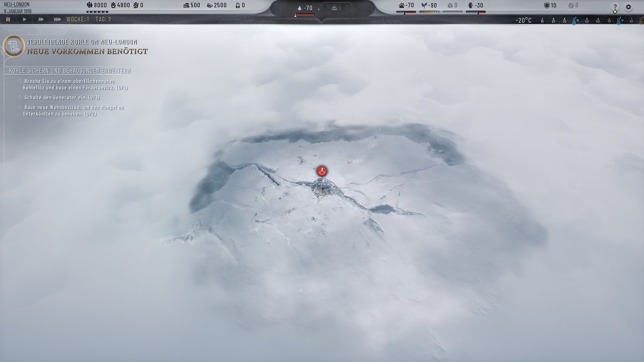The image size is (644, 362).
Task: Click the food bar under the leaf icon
Action: [x=429, y=12]
